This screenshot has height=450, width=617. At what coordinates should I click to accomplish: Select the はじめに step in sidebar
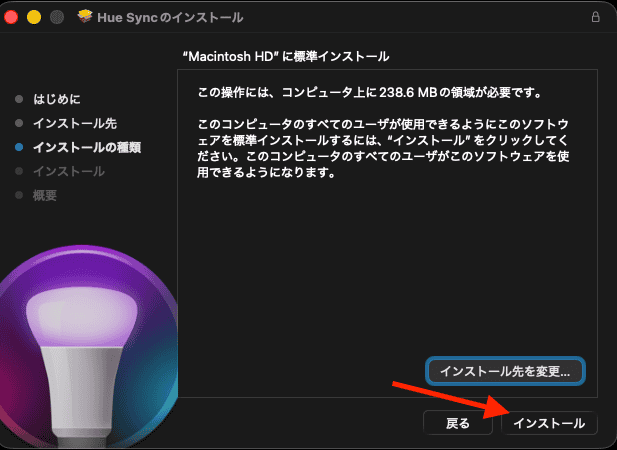(57, 99)
